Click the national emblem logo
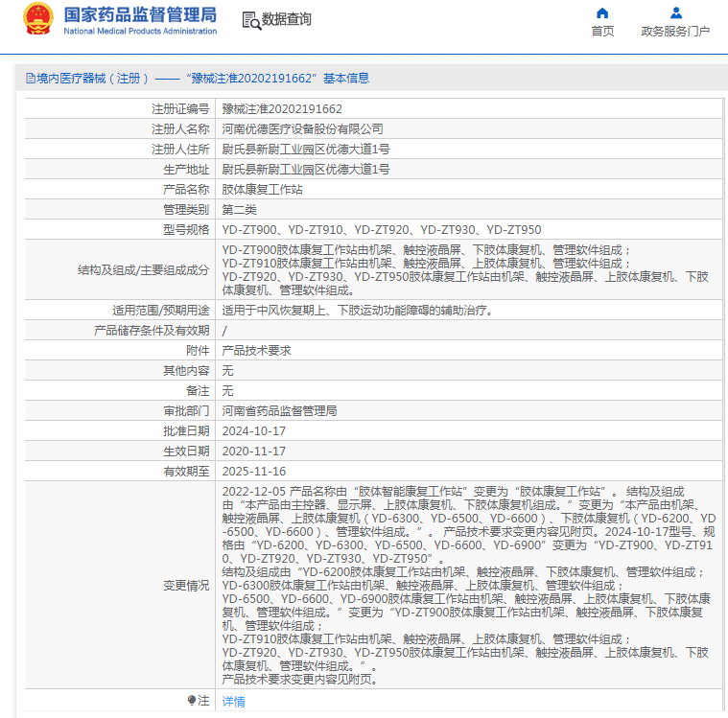 pyautogui.click(x=38, y=19)
